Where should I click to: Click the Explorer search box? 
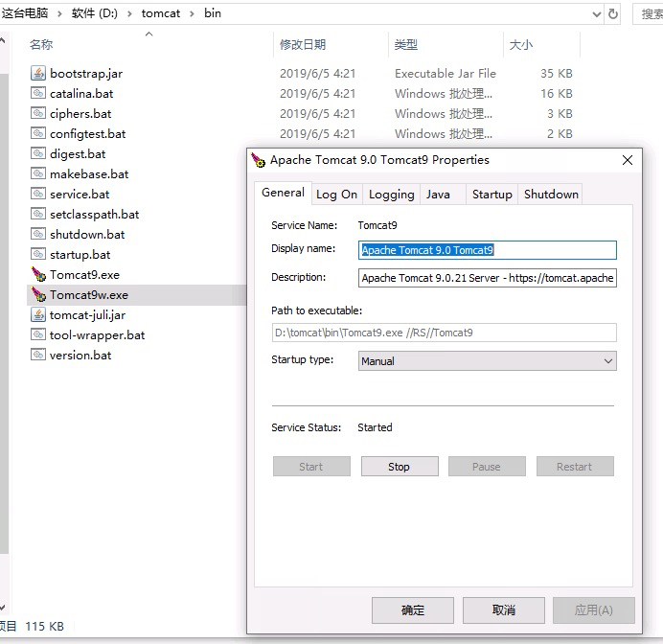[x=649, y=14]
